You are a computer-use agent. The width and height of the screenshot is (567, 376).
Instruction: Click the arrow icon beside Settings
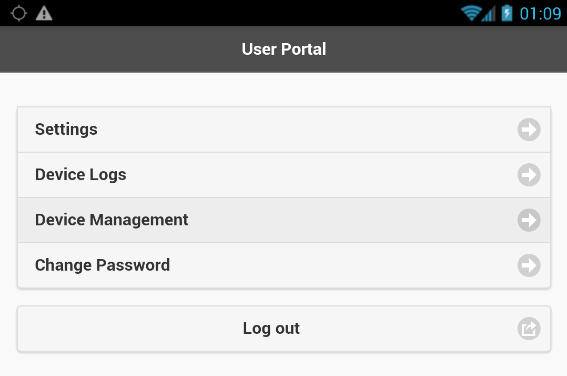point(529,129)
